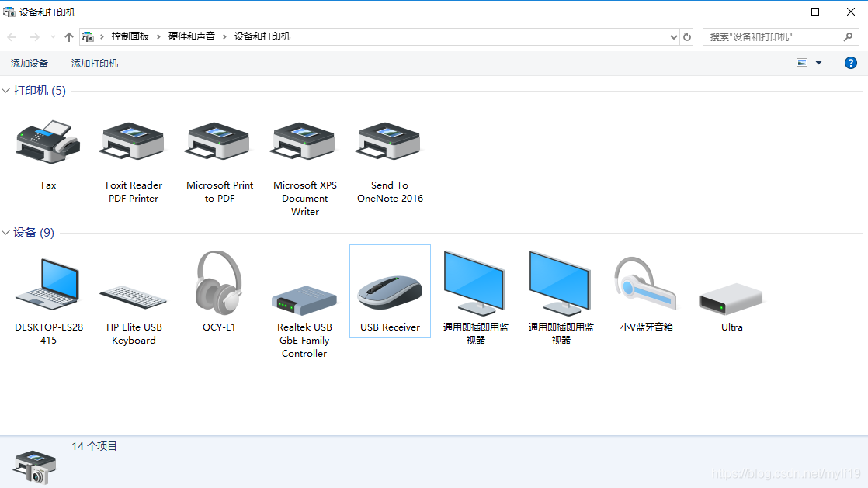Go up one folder level arrow
The width and height of the screenshot is (868, 488).
tap(68, 37)
